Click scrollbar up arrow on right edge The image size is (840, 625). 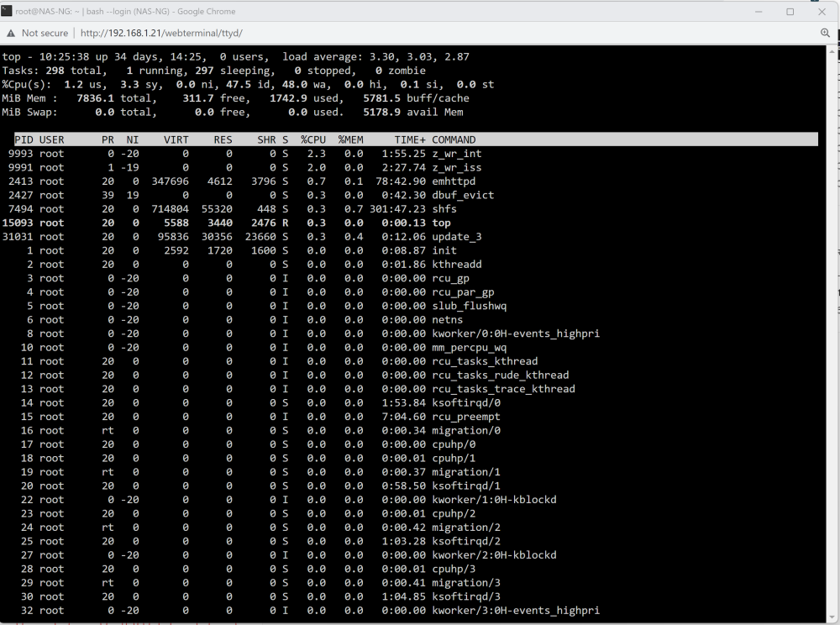[x=832, y=51]
